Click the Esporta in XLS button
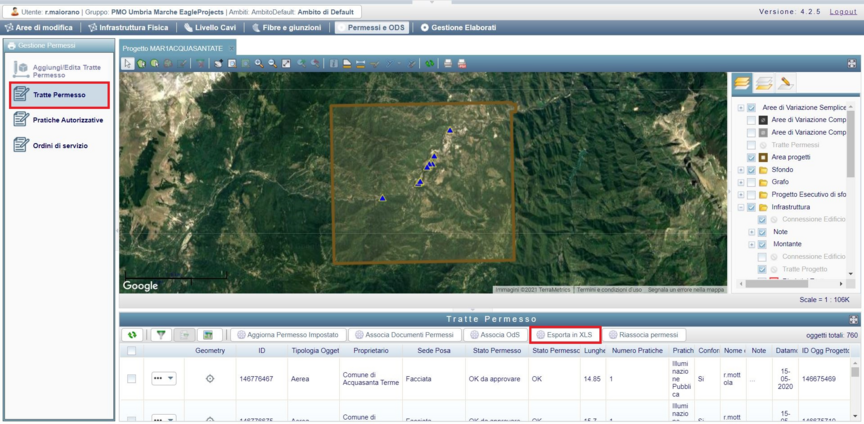This screenshot has width=864, height=424. 565,335
